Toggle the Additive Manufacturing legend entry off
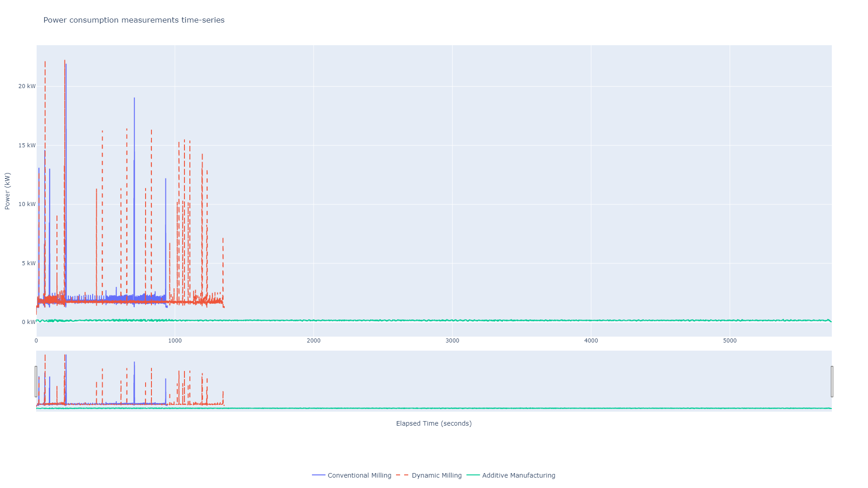This screenshot has height=488, width=868. [x=519, y=475]
